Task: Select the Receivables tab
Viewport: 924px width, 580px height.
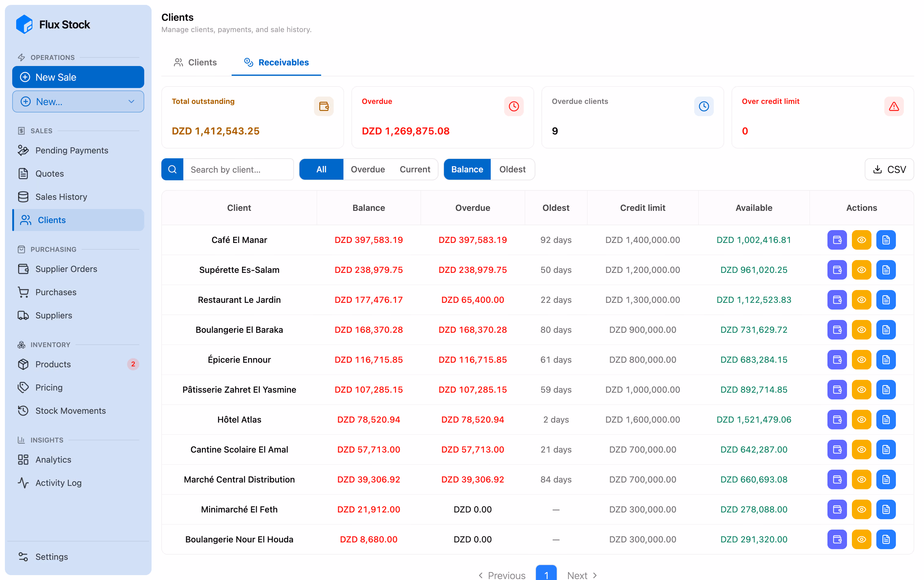Action: [x=276, y=62]
